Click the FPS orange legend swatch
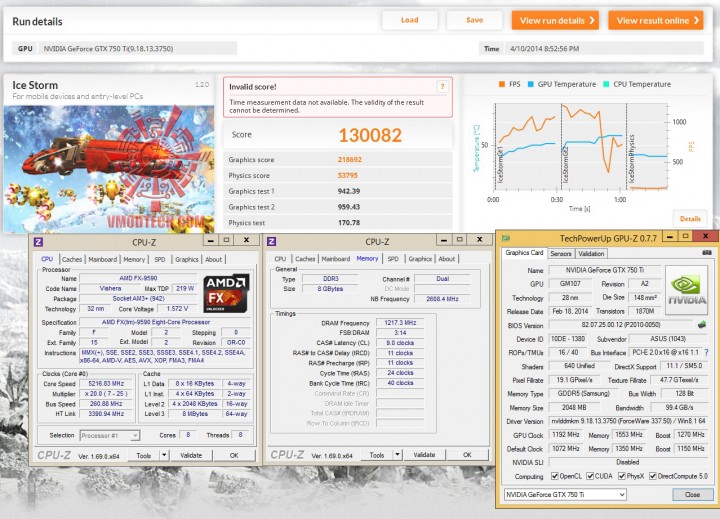Image resolution: width=720 pixels, height=519 pixels. 502,84
